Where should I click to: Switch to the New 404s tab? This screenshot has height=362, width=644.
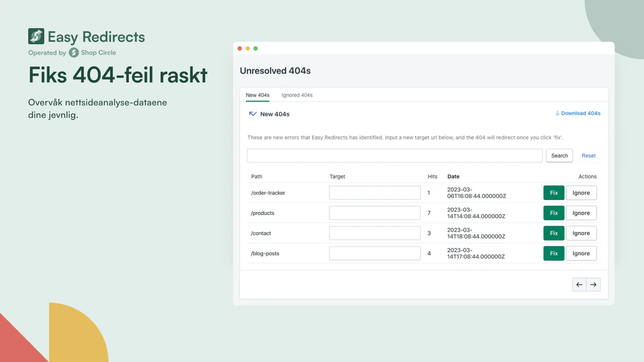[x=258, y=95]
